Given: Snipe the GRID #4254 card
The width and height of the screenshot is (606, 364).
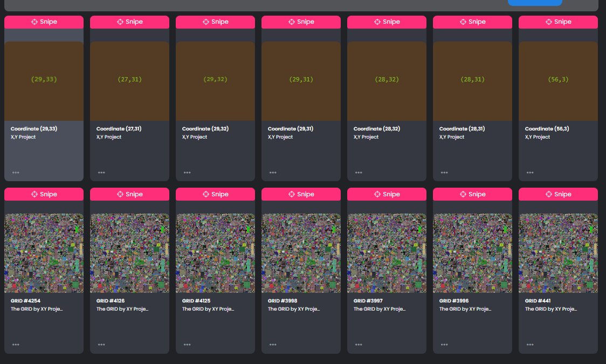Looking at the screenshot, I should click(44, 194).
